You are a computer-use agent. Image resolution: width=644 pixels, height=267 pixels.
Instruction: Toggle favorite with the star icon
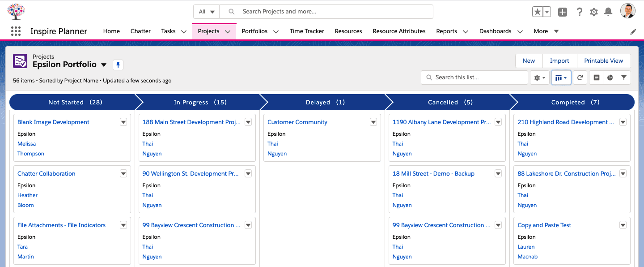538,12
